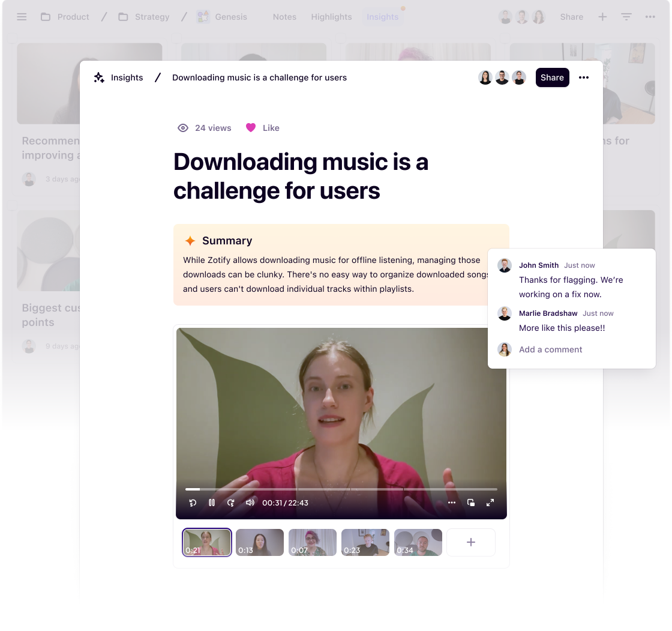Select the 0:21 clip thumbnail
This screenshot has width=672, height=631.
(x=207, y=543)
